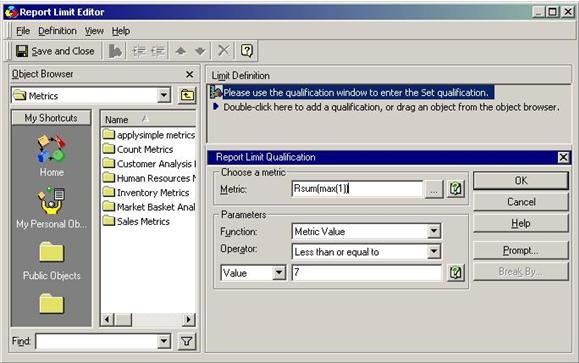The width and height of the screenshot is (579, 363).
Task: Open the Help menu
Action: [x=121, y=31]
